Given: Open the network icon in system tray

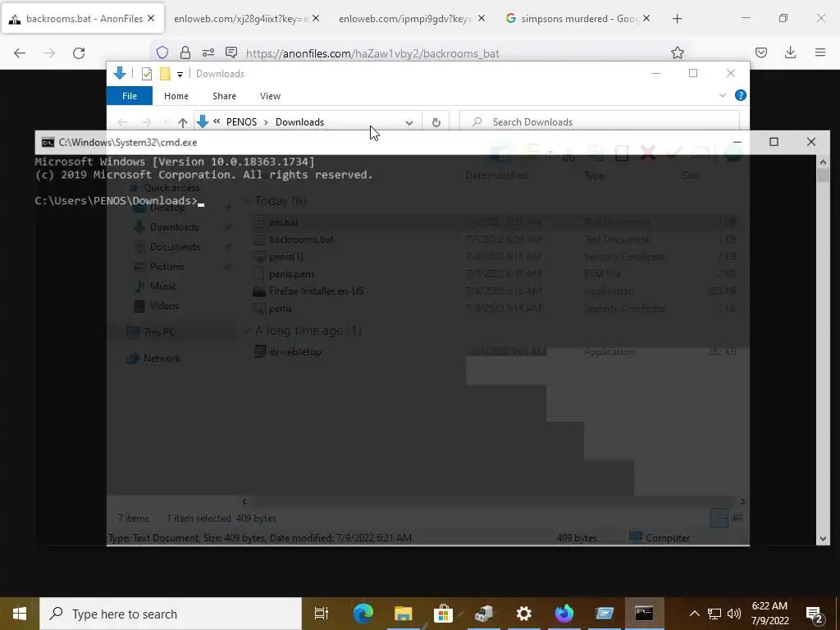Looking at the screenshot, I should [x=714, y=614].
